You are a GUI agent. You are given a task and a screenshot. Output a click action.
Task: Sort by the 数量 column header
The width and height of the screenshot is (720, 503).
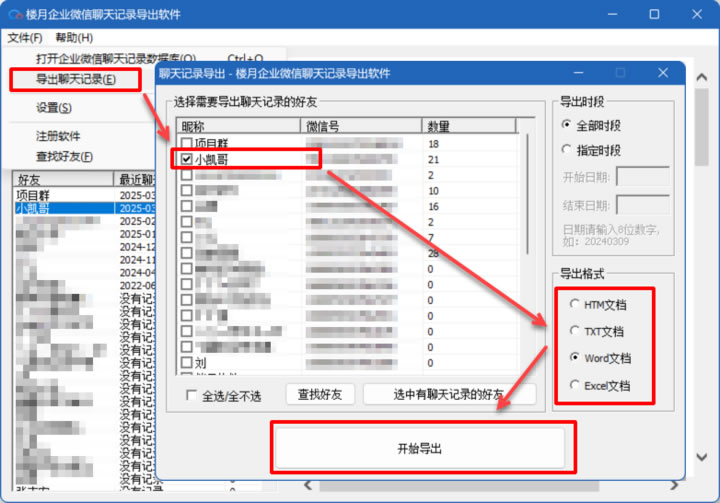[x=469, y=126]
